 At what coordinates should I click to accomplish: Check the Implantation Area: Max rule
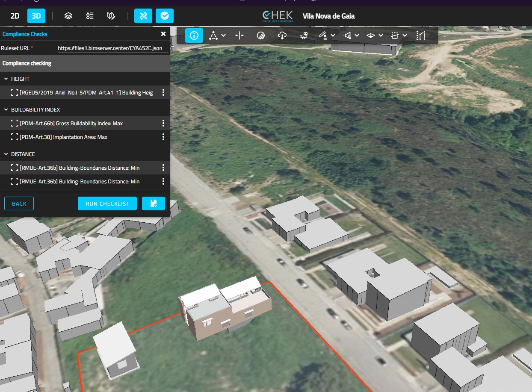click(15, 137)
